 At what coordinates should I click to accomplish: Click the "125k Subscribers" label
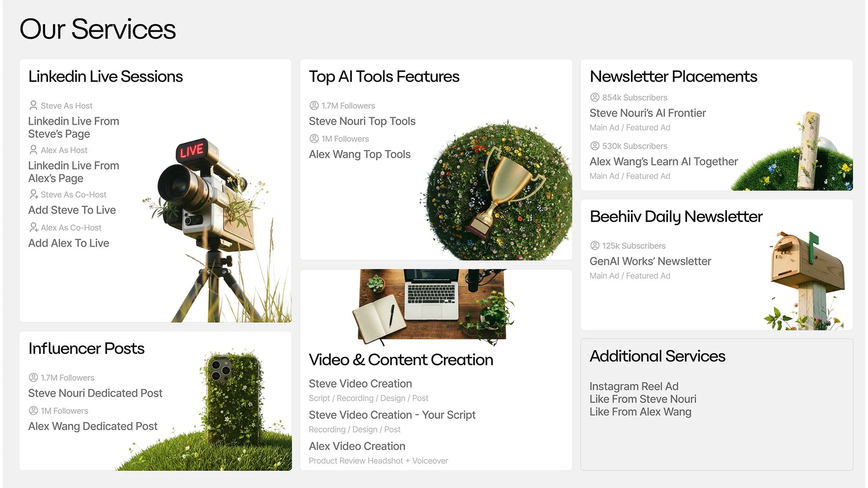(x=634, y=246)
